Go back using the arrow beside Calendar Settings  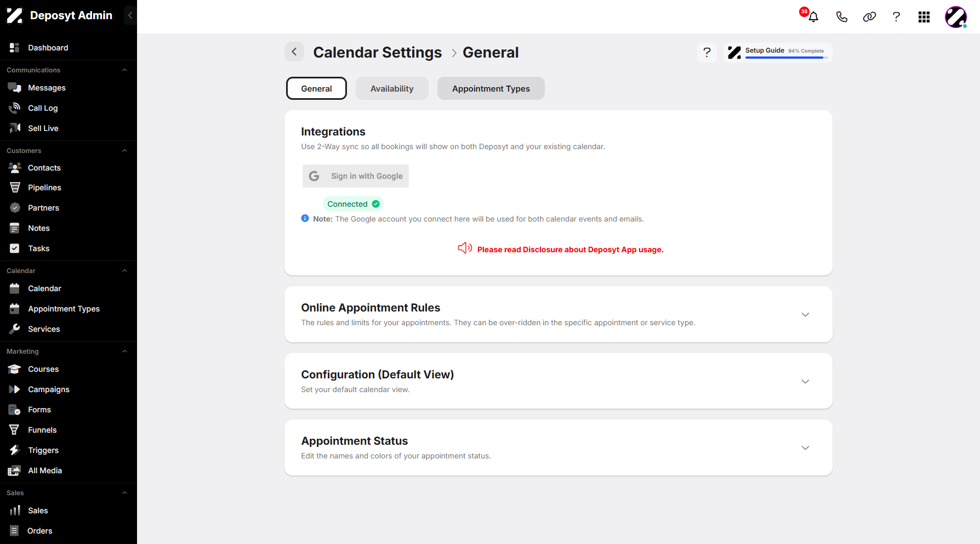[x=294, y=52]
